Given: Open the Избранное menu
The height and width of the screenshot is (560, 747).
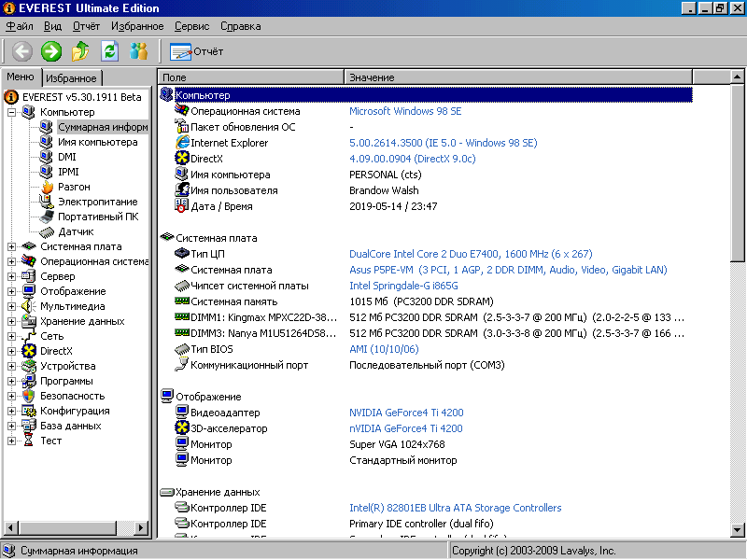Looking at the screenshot, I should click(x=136, y=26).
